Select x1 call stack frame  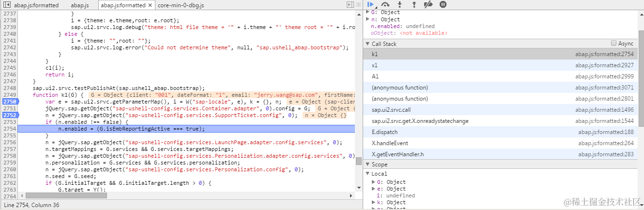click(x=501, y=65)
